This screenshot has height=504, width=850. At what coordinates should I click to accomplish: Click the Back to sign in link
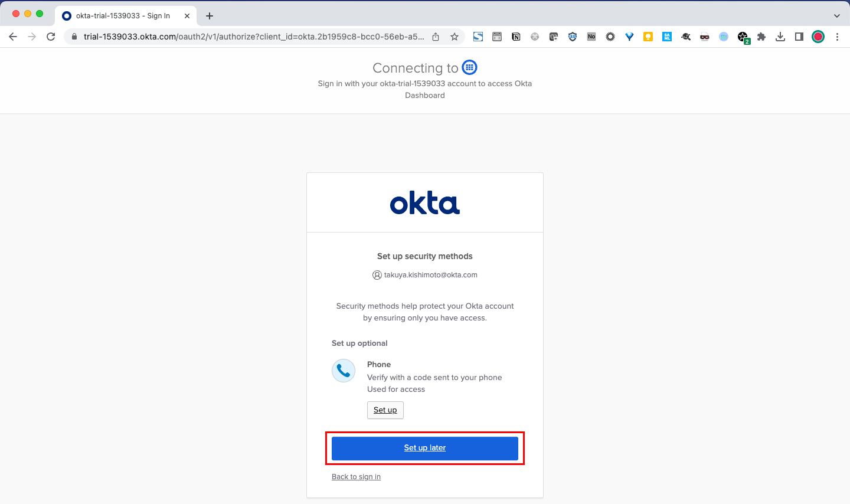(x=356, y=477)
